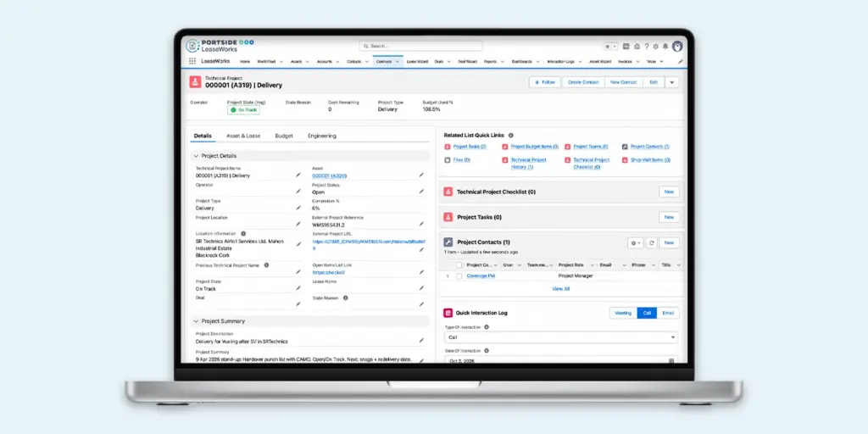This screenshot has height=434, width=868.
Task: Open the user profile avatar
Action: [677, 47]
